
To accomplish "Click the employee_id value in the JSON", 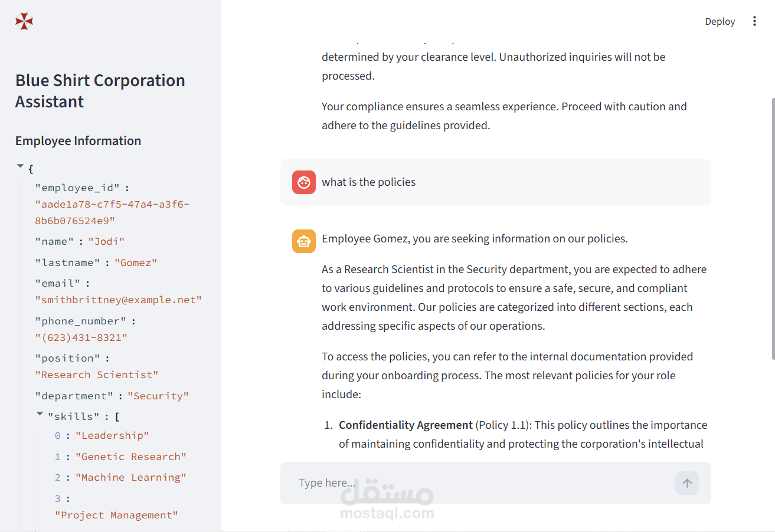I will (112, 212).
